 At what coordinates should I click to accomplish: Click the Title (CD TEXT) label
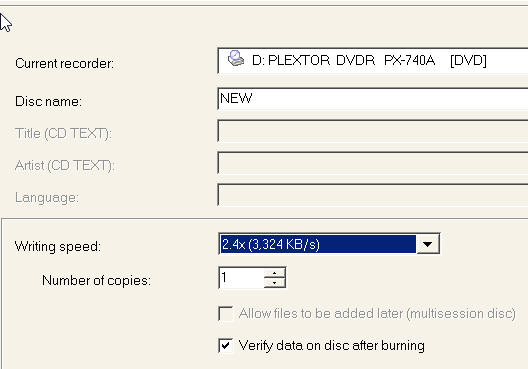click(63, 133)
